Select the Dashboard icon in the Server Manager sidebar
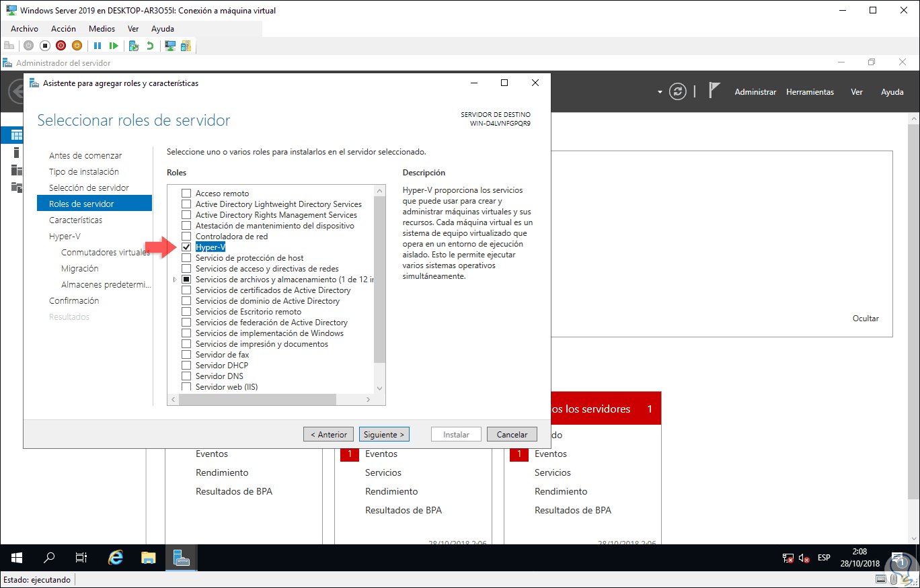Screen dimensions: 920x588 coord(17,135)
